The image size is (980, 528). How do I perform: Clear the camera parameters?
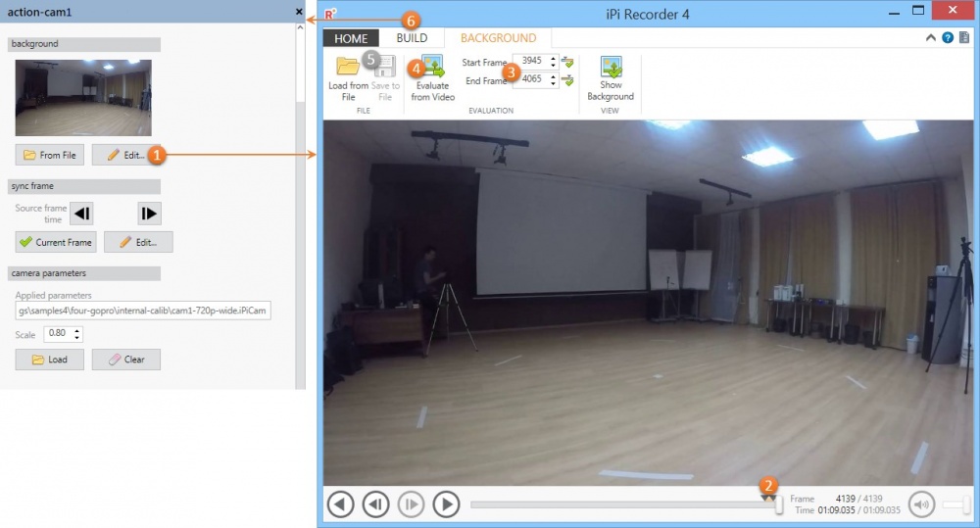point(126,360)
